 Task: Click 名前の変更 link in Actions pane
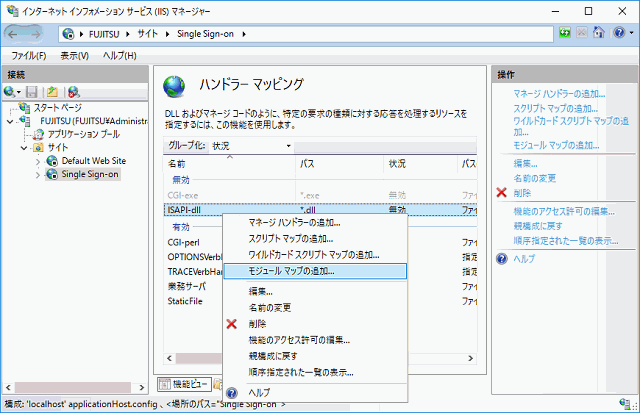tap(534, 178)
